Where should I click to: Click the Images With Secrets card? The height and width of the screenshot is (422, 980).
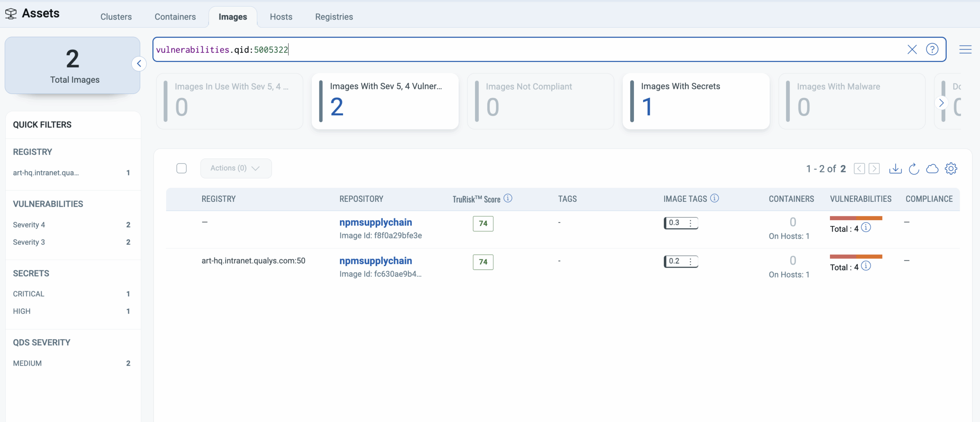click(x=696, y=101)
